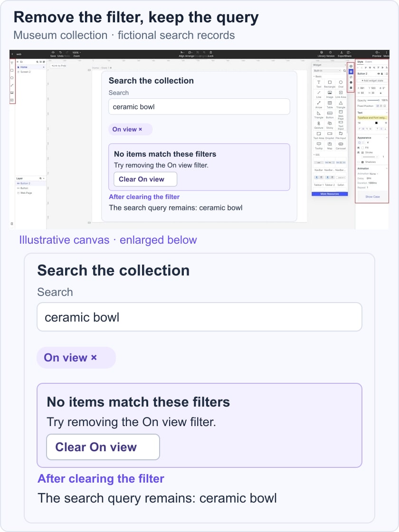
Task: Click Clear On view in the enlarged card
Action: tap(103, 447)
